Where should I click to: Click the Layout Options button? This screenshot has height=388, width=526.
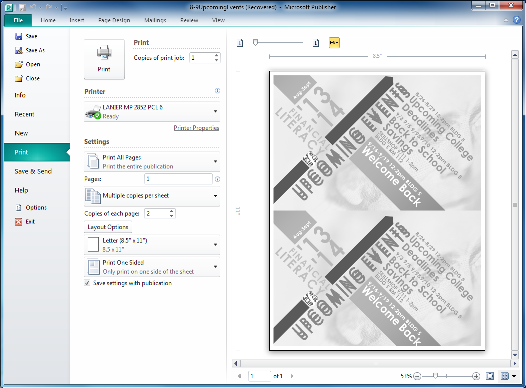coord(108,227)
